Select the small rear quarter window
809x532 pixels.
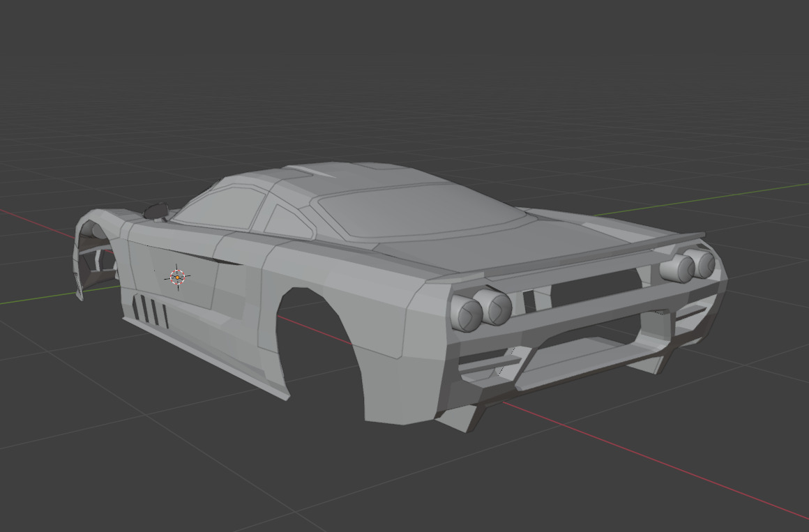[x=286, y=221]
